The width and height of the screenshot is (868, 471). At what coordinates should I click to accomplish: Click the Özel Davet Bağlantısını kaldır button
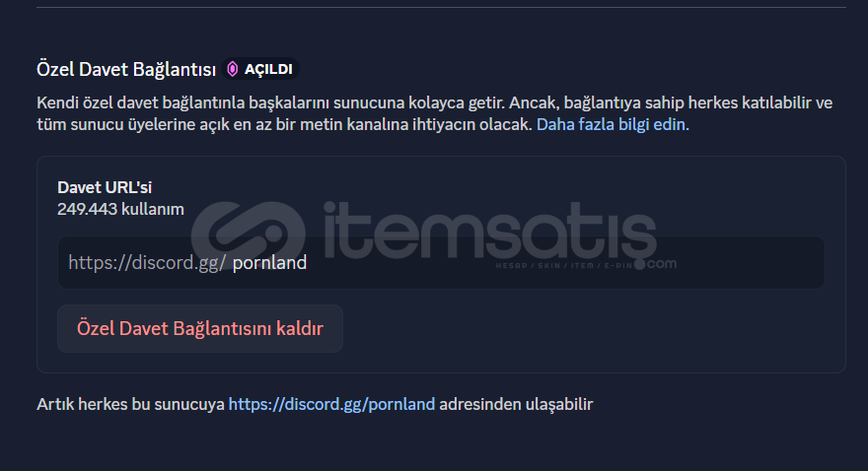200,328
